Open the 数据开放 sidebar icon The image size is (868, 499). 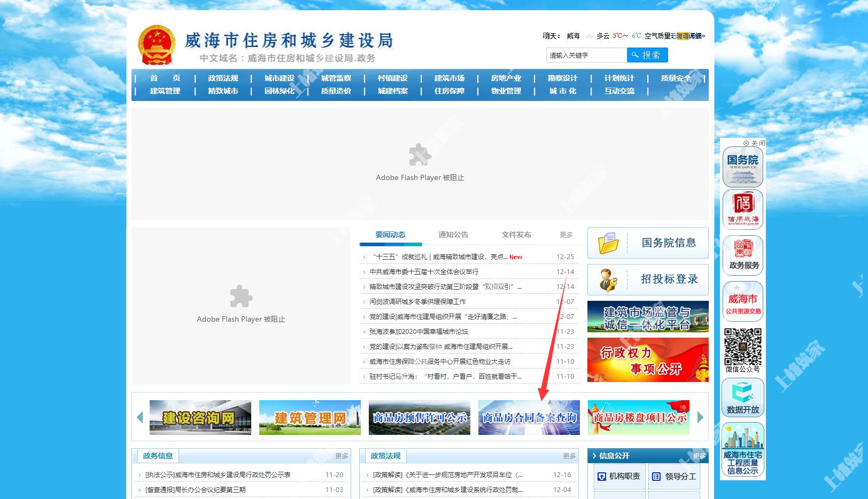click(x=742, y=397)
